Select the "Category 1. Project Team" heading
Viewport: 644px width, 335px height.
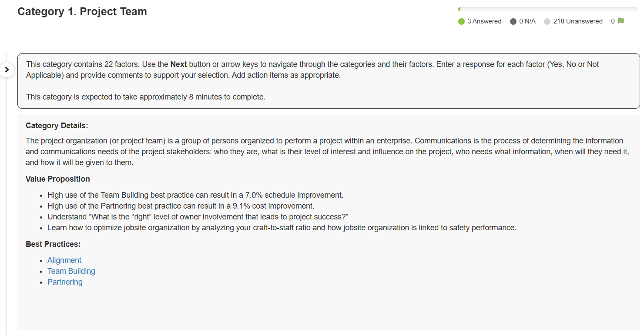[82, 12]
